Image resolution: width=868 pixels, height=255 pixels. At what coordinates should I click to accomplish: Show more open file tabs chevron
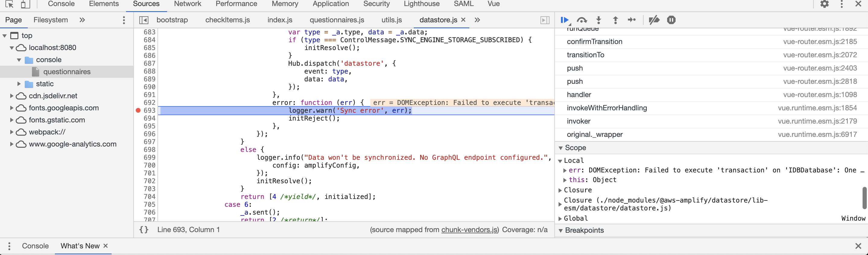point(477,20)
